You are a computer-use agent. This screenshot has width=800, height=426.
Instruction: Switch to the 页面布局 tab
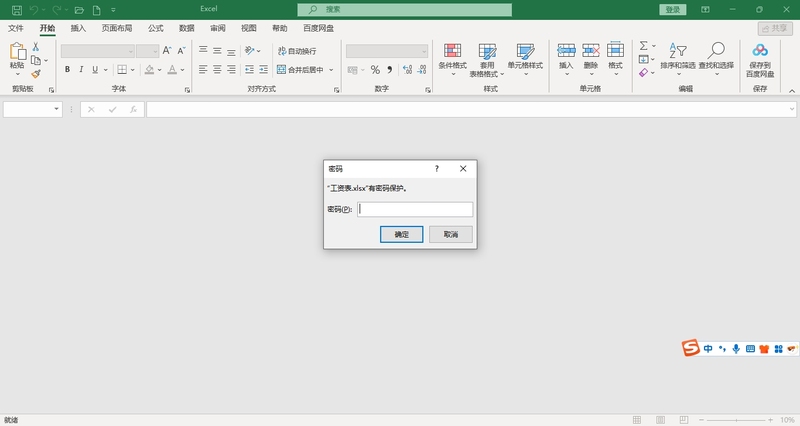click(x=117, y=28)
